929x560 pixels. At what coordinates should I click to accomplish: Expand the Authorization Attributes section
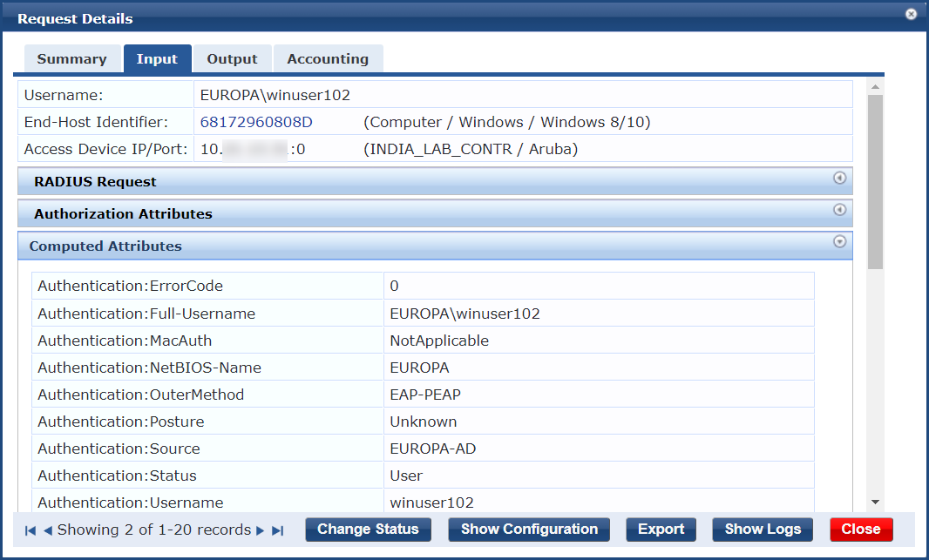tap(435, 213)
